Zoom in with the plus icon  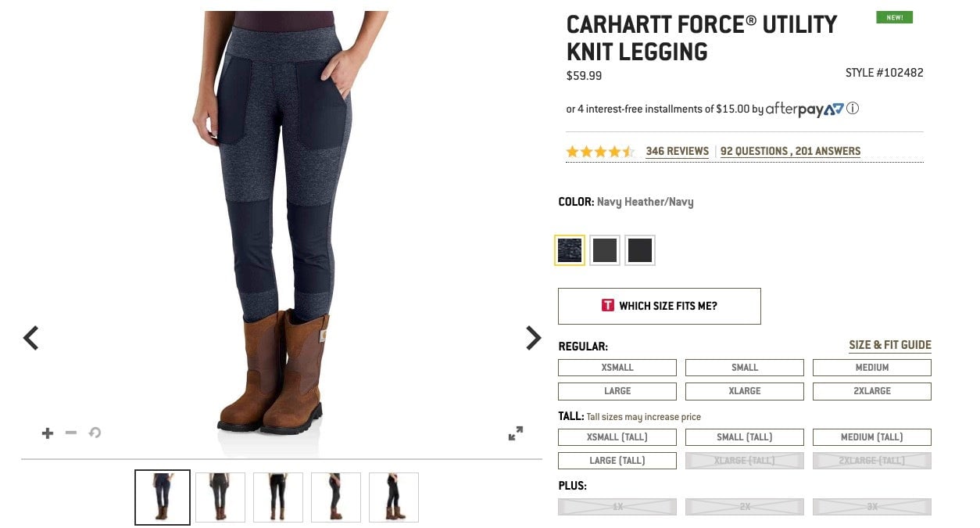point(48,433)
